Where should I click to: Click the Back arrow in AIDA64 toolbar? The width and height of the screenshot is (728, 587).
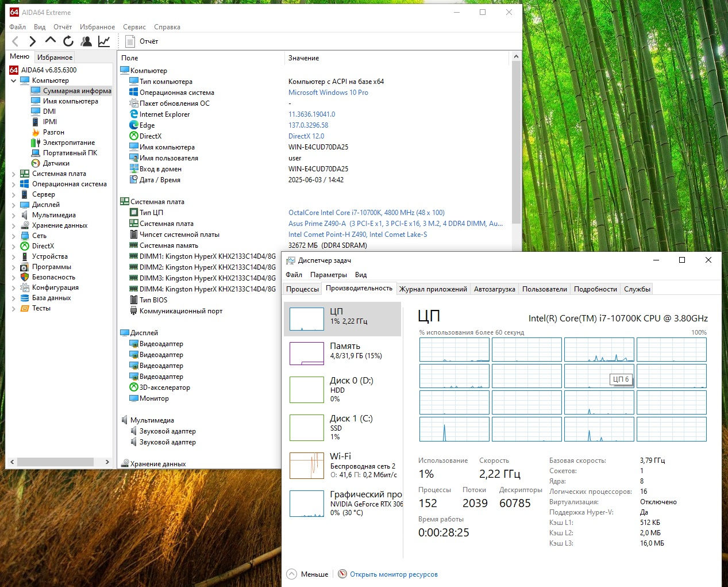16,41
